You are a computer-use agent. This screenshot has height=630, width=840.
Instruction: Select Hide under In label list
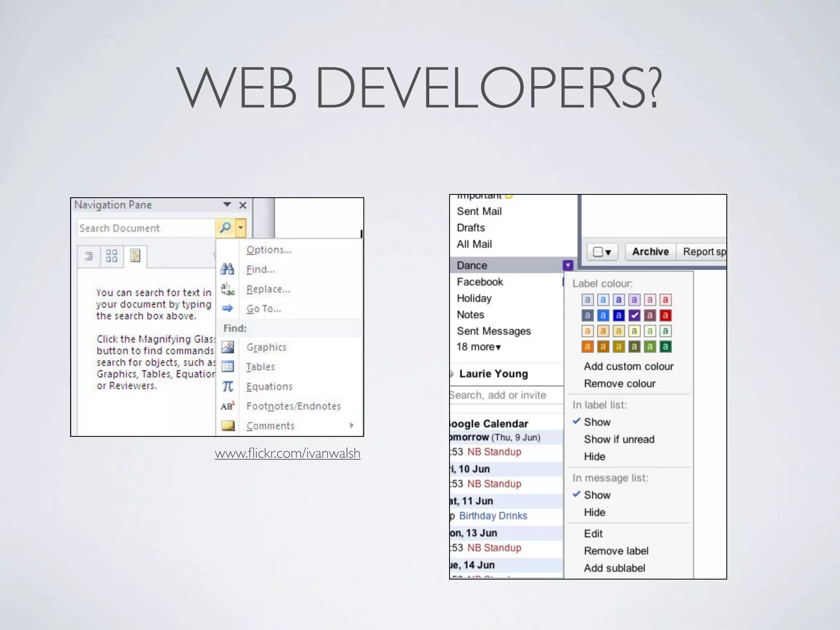pyautogui.click(x=594, y=457)
